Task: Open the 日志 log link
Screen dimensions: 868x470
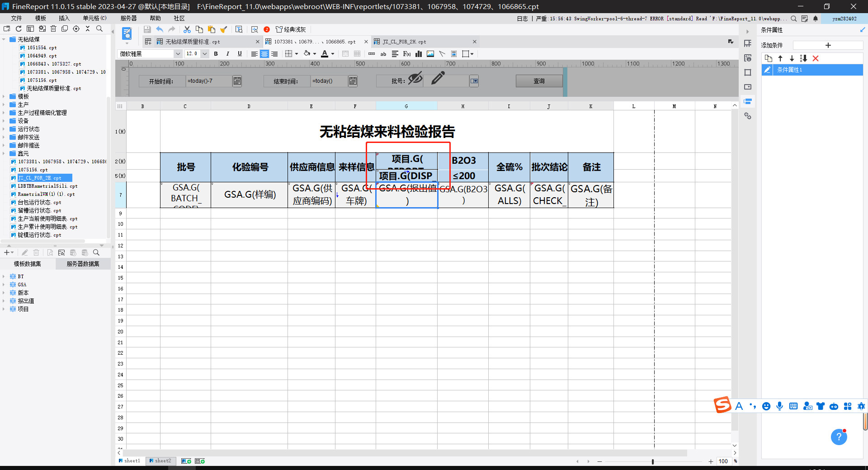Action: point(522,19)
